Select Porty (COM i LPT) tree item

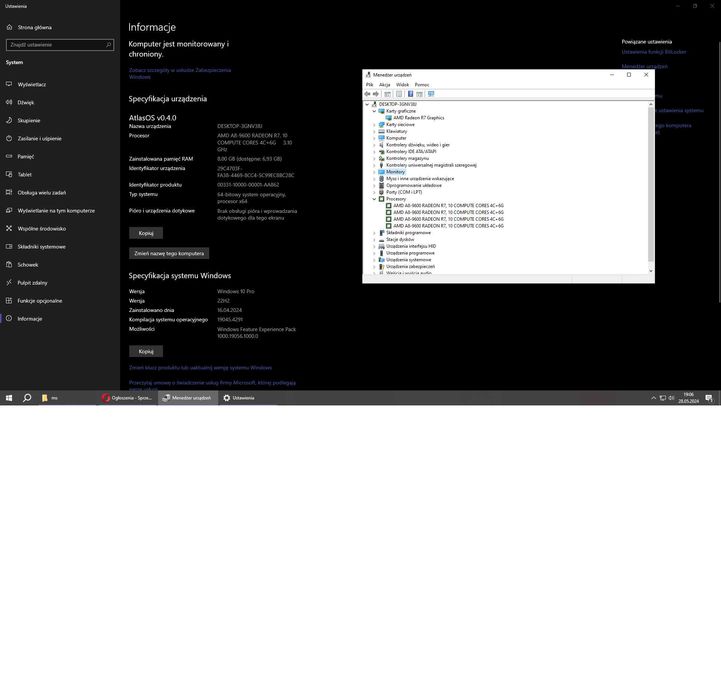[404, 192]
